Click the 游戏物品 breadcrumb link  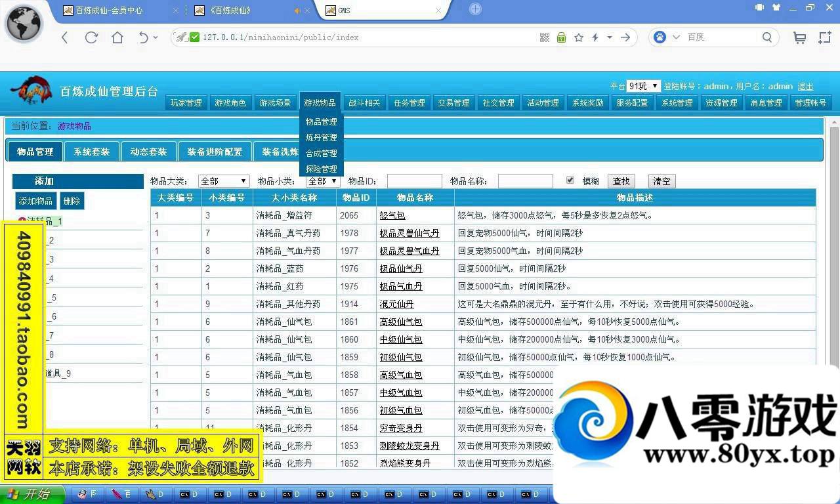pyautogui.click(x=74, y=126)
